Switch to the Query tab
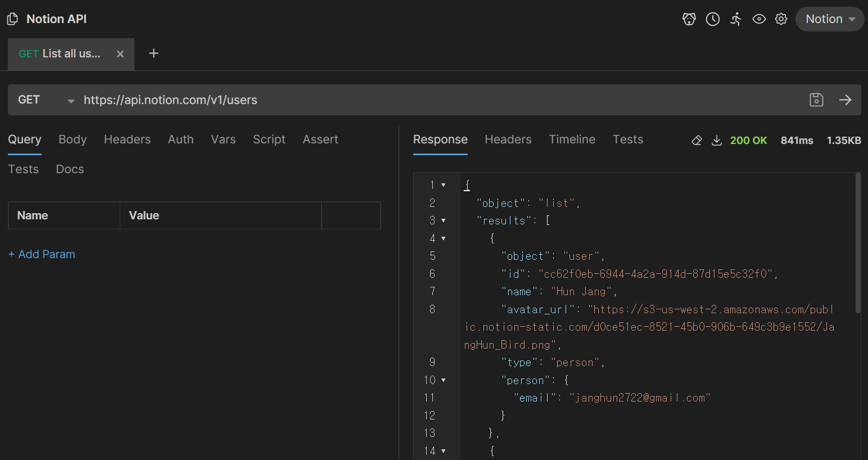Screen dimensions: 868x460 [25, 139]
